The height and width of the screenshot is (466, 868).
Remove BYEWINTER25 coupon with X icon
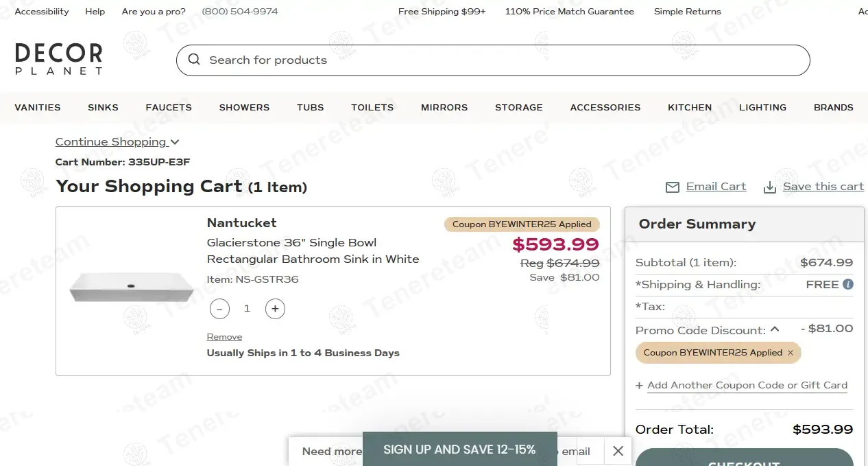[x=791, y=353]
